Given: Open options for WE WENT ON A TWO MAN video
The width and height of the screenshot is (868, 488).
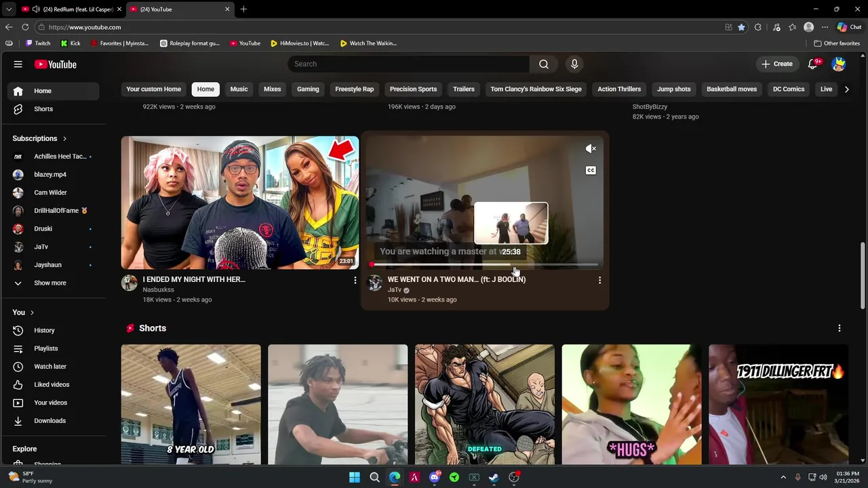Looking at the screenshot, I should tap(599, 280).
